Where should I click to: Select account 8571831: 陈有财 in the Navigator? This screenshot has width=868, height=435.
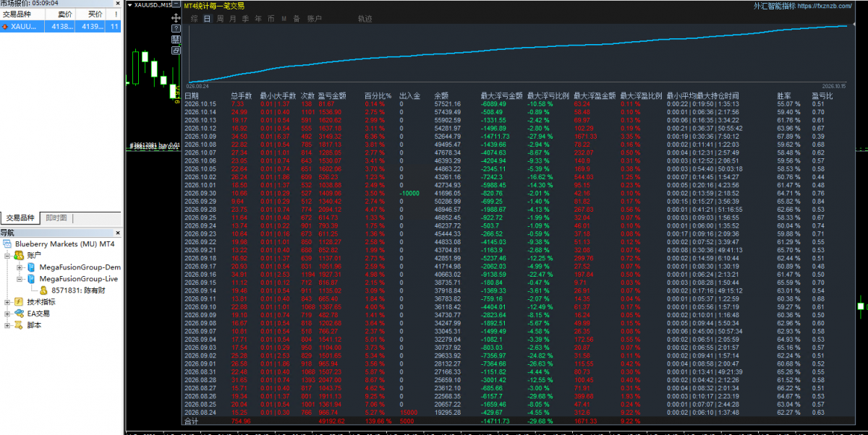tap(78, 290)
